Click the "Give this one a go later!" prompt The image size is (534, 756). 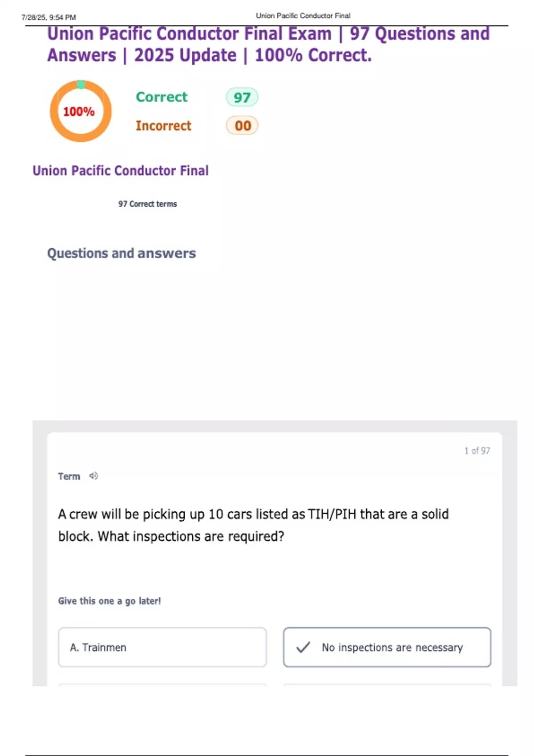pyautogui.click(x=109, y=601)
